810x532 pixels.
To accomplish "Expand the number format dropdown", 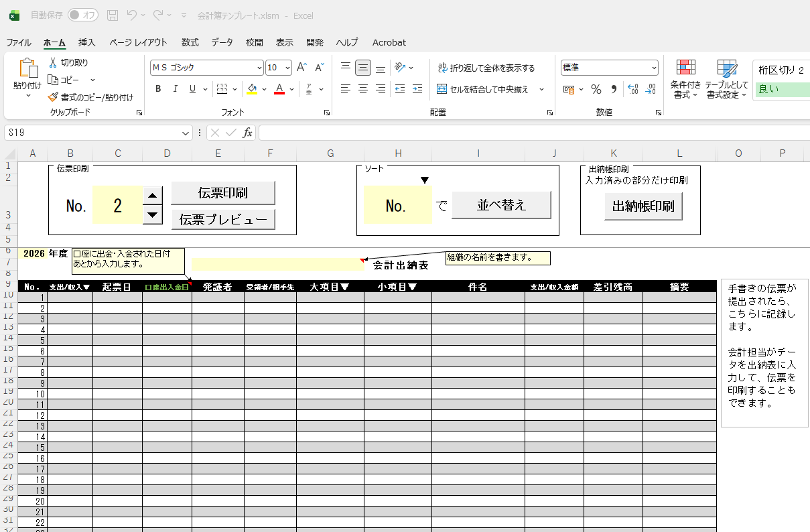I will [654, 68].
